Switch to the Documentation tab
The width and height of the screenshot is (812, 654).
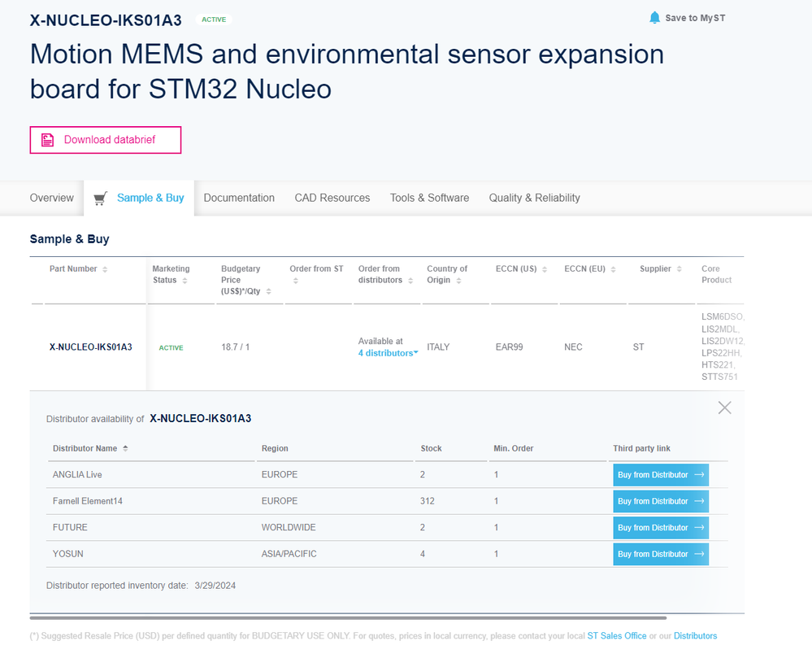coord(239,198)
